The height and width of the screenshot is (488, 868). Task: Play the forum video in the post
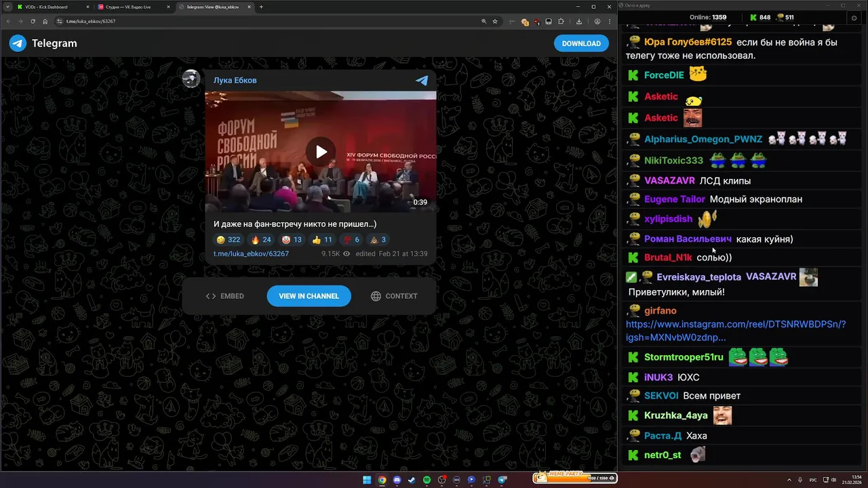click(321, 152)
